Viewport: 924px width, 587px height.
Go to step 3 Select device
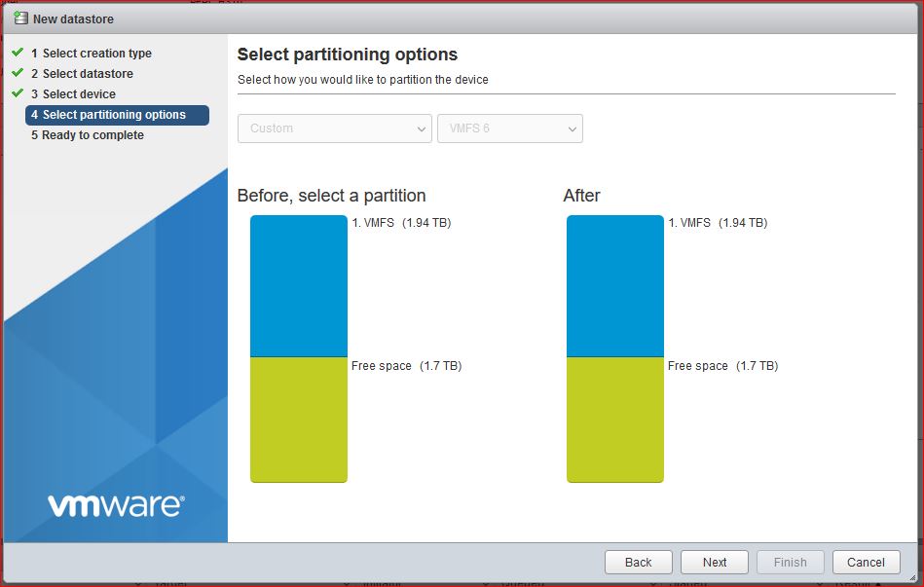click(73, 94)
